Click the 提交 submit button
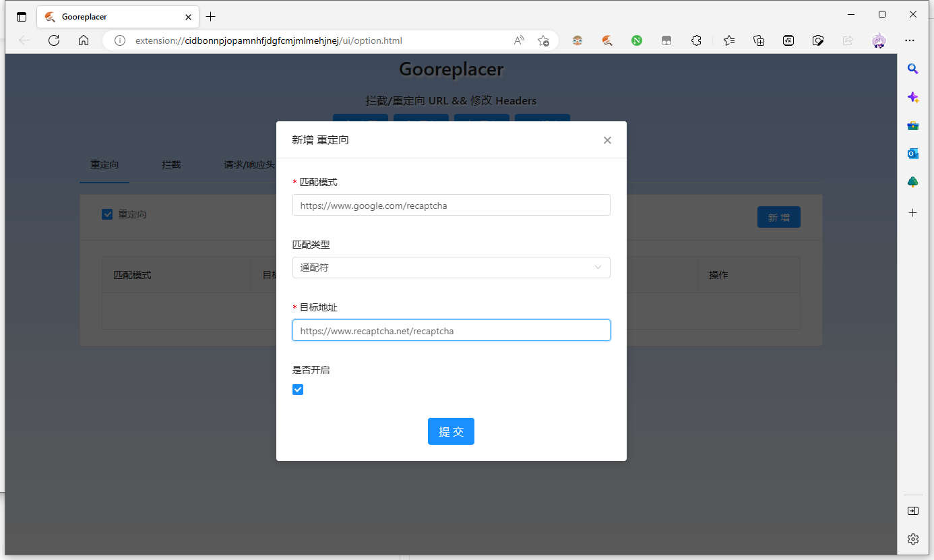Screen dimensions: 934x560 (451, 431)
